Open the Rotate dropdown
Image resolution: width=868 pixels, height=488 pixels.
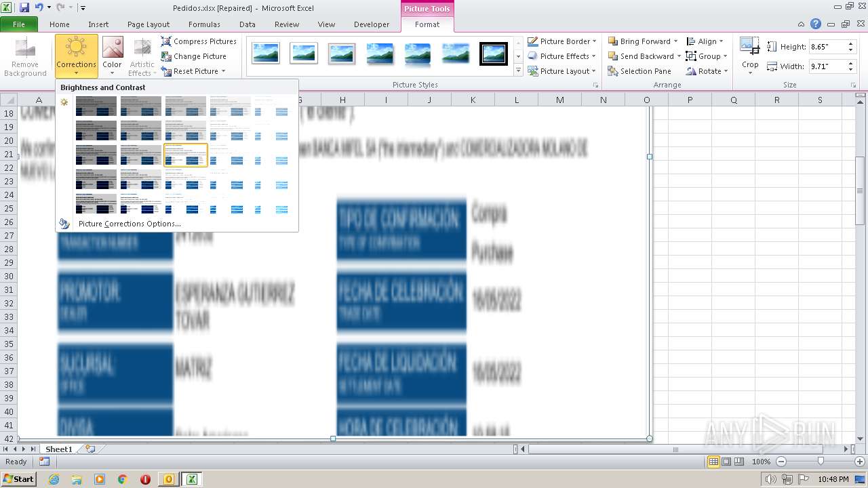pyautogui.click(x=707, y=71)
